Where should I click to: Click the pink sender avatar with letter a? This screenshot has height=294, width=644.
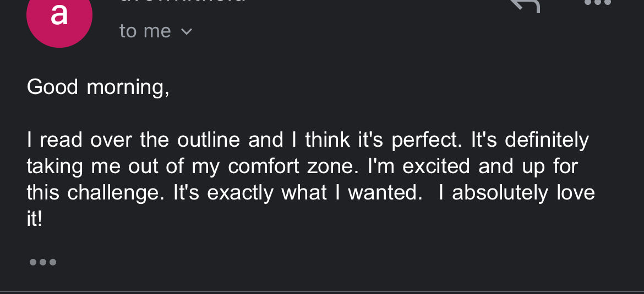(59, 16)
